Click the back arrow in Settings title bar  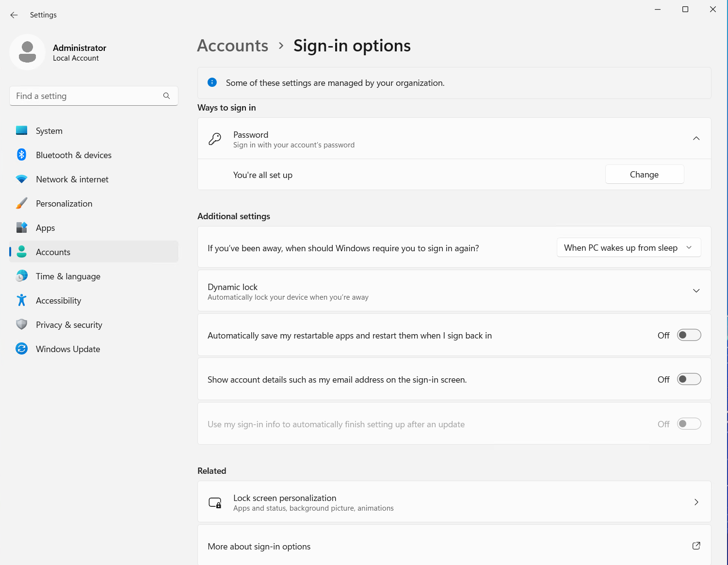(x=14, y=15)
